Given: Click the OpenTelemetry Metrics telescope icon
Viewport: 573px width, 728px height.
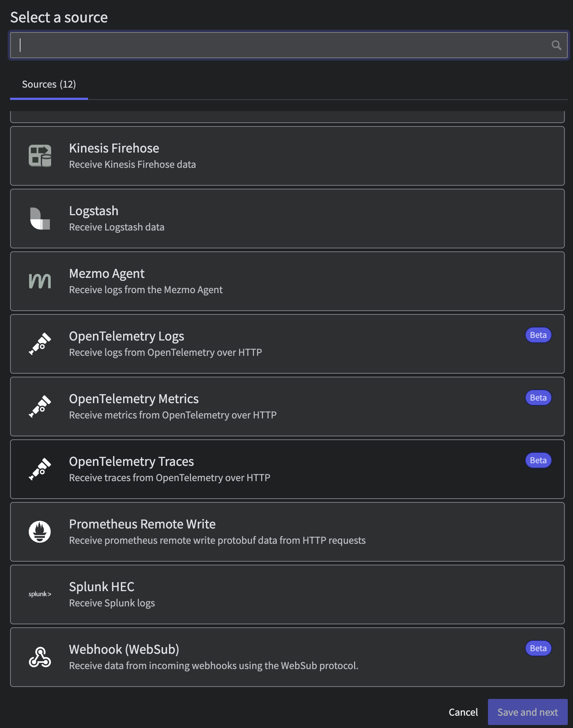Looking at the screenshot, I should [40, 406].
